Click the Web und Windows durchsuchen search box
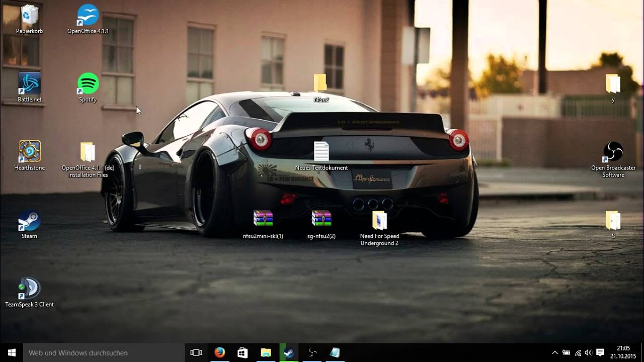The width and height of the screenshot is (644, 362). click(x=103, y=352)
